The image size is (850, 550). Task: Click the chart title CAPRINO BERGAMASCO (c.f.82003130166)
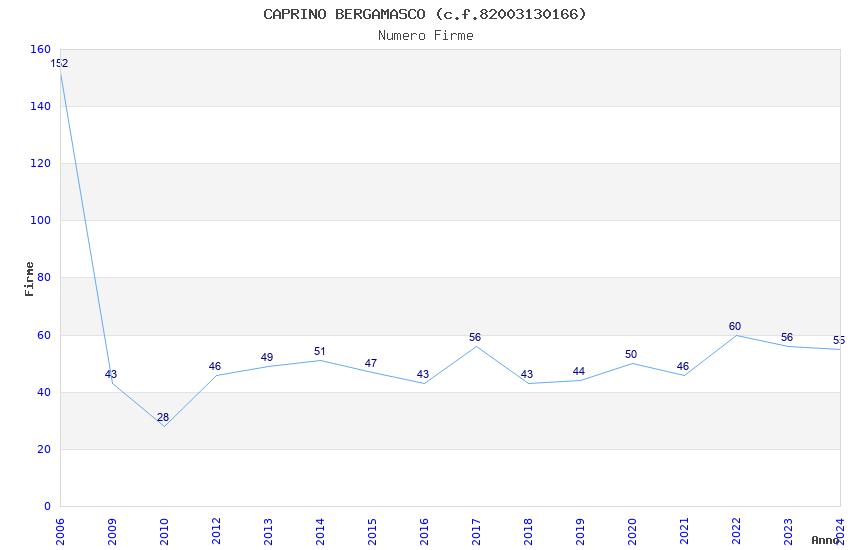tap(424, 14)
